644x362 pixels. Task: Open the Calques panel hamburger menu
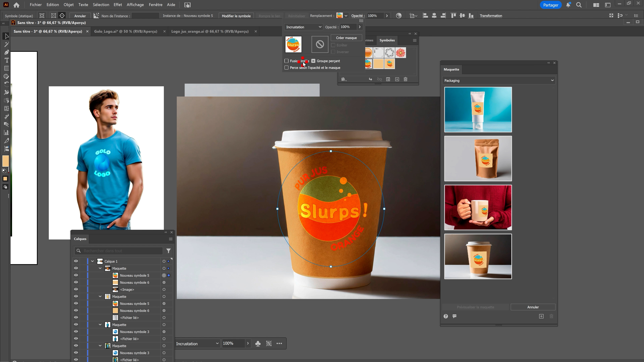tap(171, 239)
